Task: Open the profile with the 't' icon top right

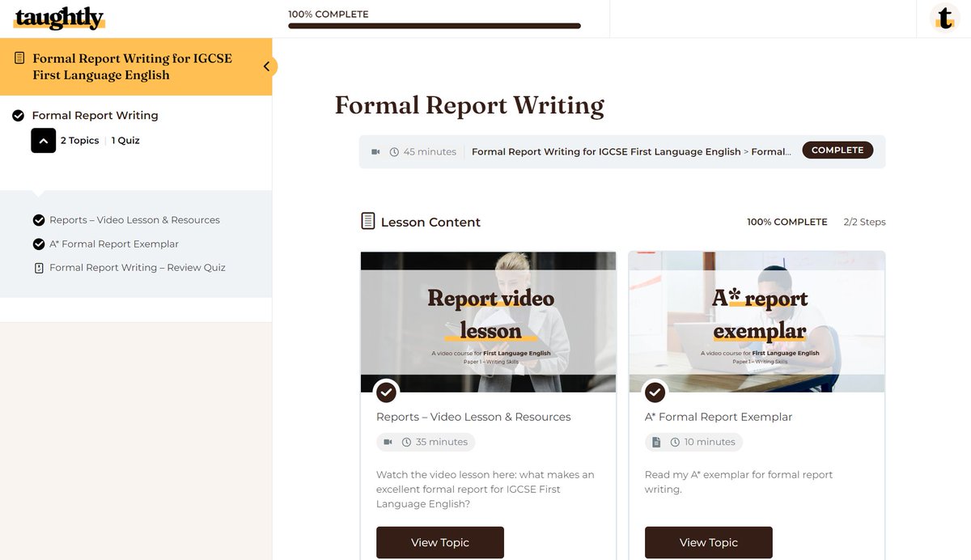Action: point(944,18)
